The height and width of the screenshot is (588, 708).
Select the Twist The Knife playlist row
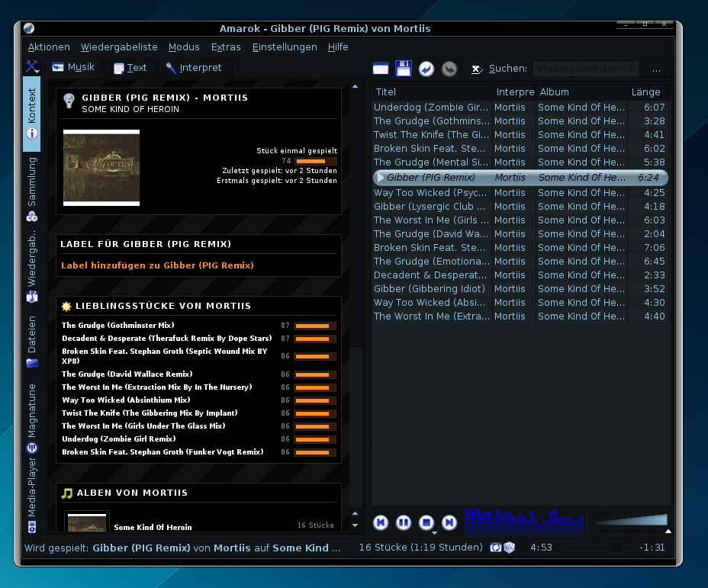click(520, 135)
